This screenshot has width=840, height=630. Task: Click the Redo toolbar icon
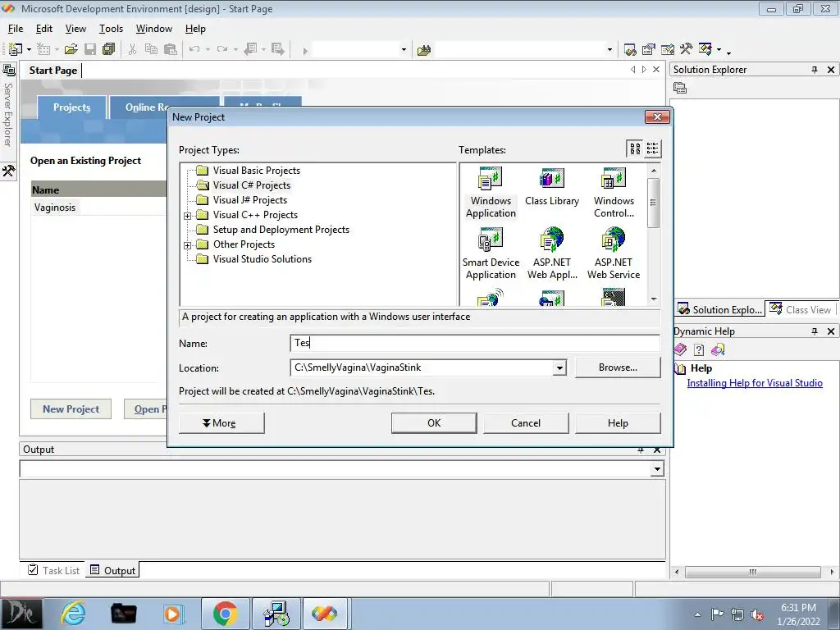pos(222,50)
